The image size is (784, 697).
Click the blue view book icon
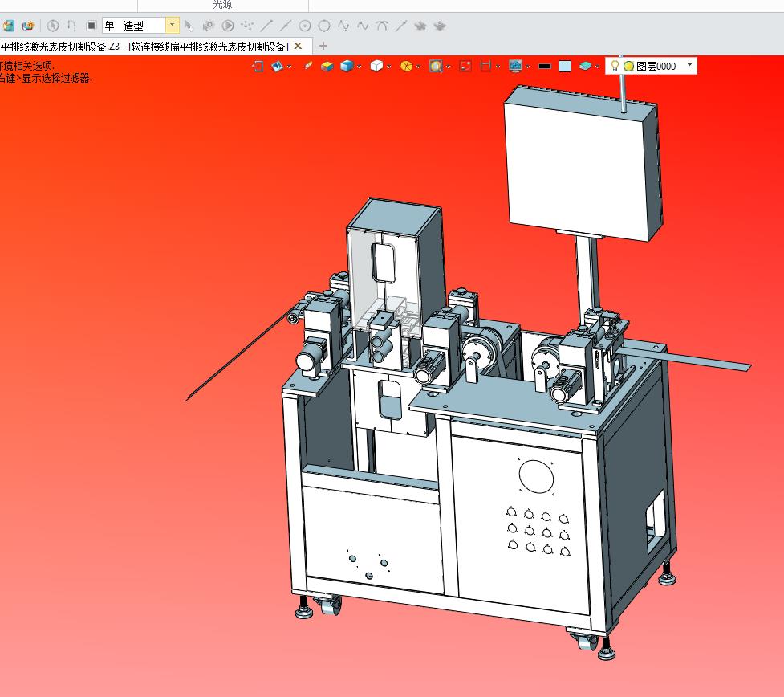coord(277,66)
